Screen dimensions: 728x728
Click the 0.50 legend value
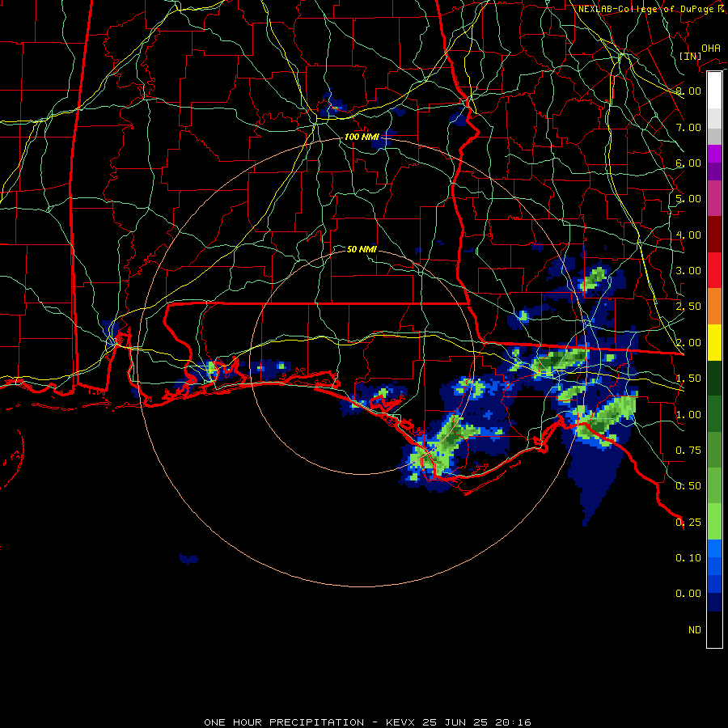tap(688, 486)
